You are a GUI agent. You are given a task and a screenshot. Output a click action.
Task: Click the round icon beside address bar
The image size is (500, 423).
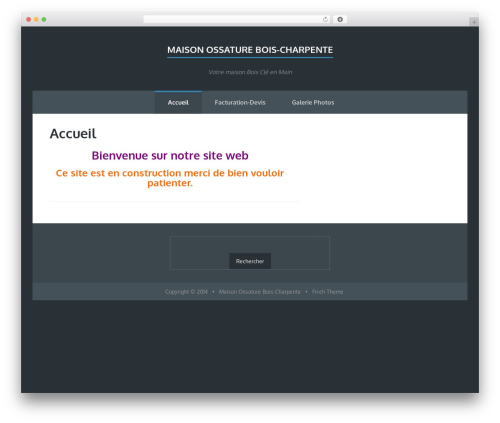point(340,19)
